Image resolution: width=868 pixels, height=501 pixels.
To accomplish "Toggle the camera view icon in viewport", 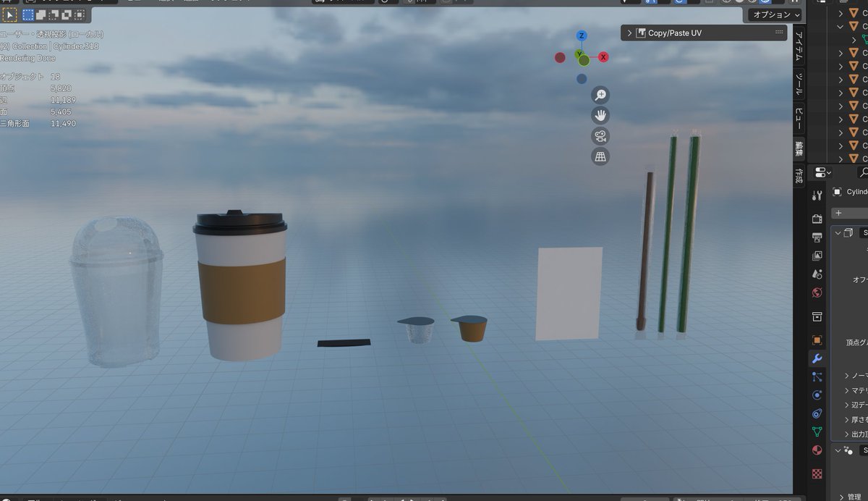I will [x=600, y=136].
